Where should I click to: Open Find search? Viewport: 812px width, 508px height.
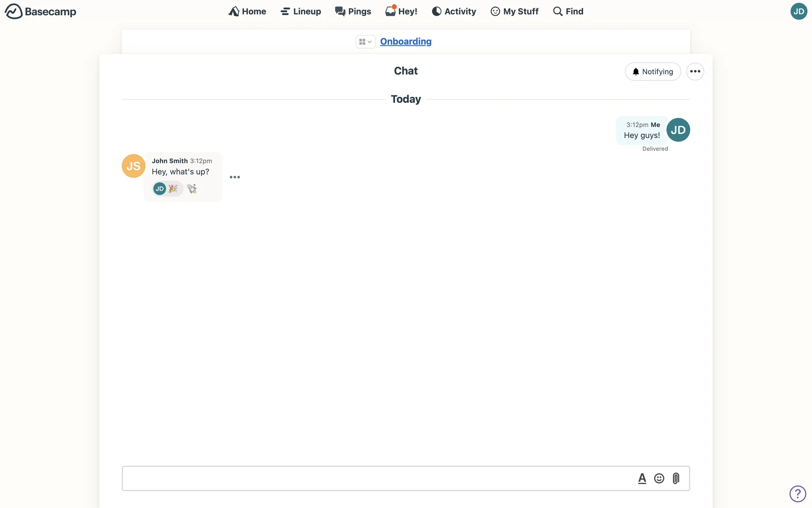[x=568, y=11]
